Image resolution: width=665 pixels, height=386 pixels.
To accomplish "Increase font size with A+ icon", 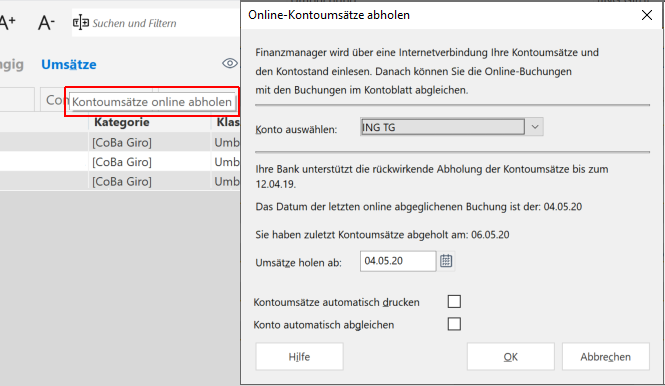I will pos(7,22).
